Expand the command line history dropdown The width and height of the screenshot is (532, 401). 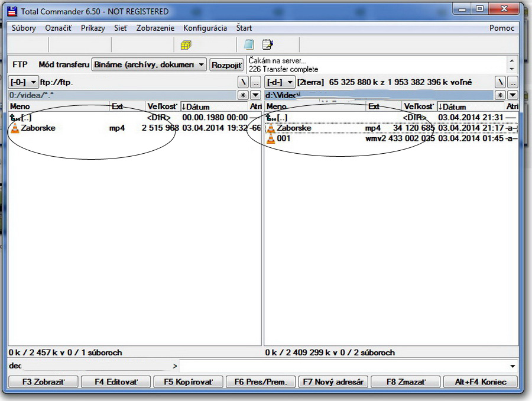tap(512, 366)
